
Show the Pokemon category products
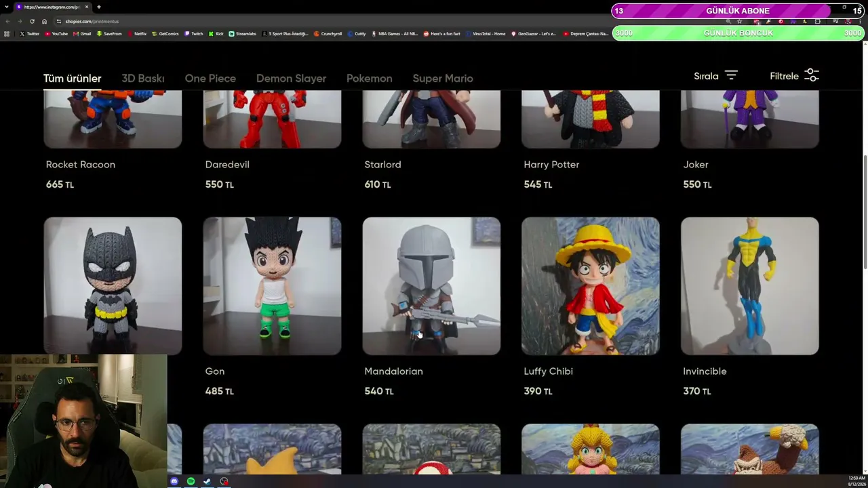(x=369, y=79)
